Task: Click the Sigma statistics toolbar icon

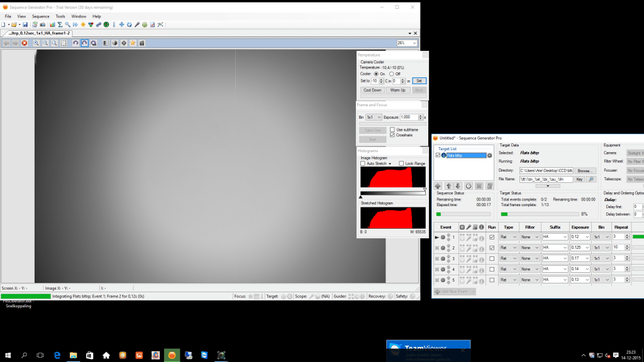Action: pos(60,25)
